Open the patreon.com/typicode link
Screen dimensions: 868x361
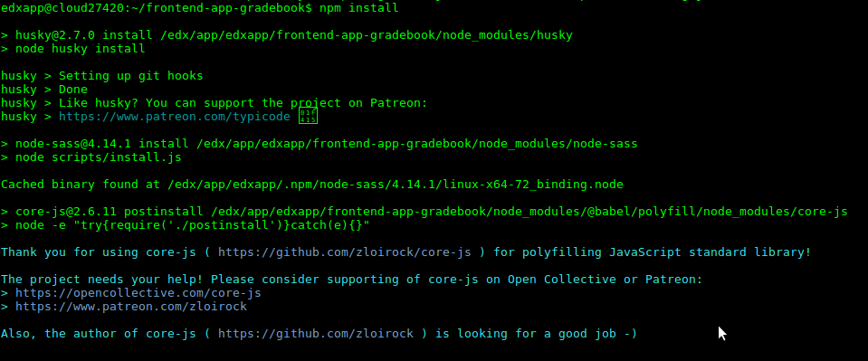pyautogui.click(x=175, y=117)
